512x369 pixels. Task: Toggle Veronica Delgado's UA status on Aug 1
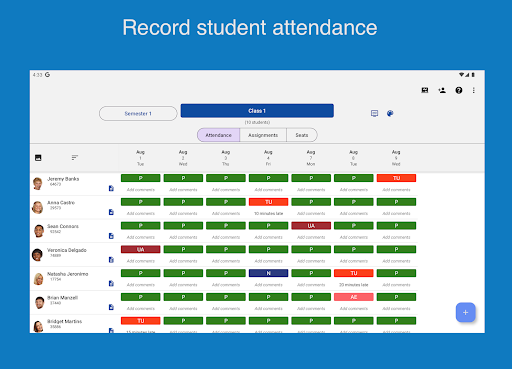pyautogui.click(x=141, y=249)
